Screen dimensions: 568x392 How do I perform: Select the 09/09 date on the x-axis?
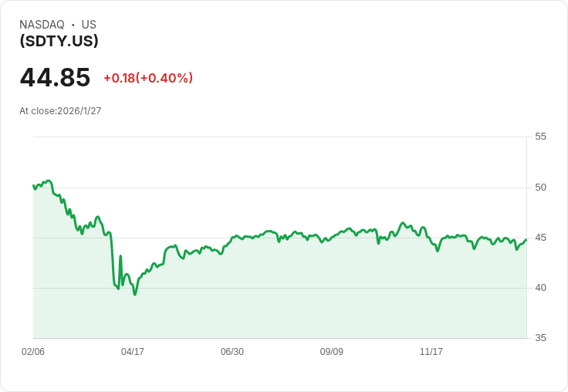pyautogui.click(x=332, y=351)
